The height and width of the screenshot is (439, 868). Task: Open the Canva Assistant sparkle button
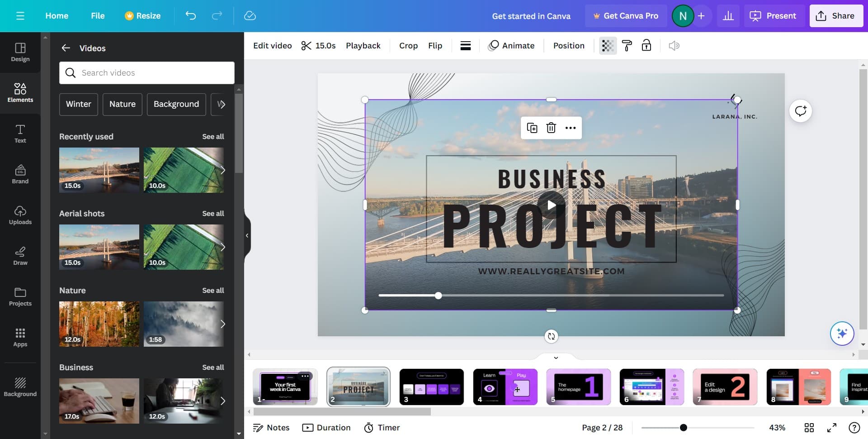tap(842, 334)
